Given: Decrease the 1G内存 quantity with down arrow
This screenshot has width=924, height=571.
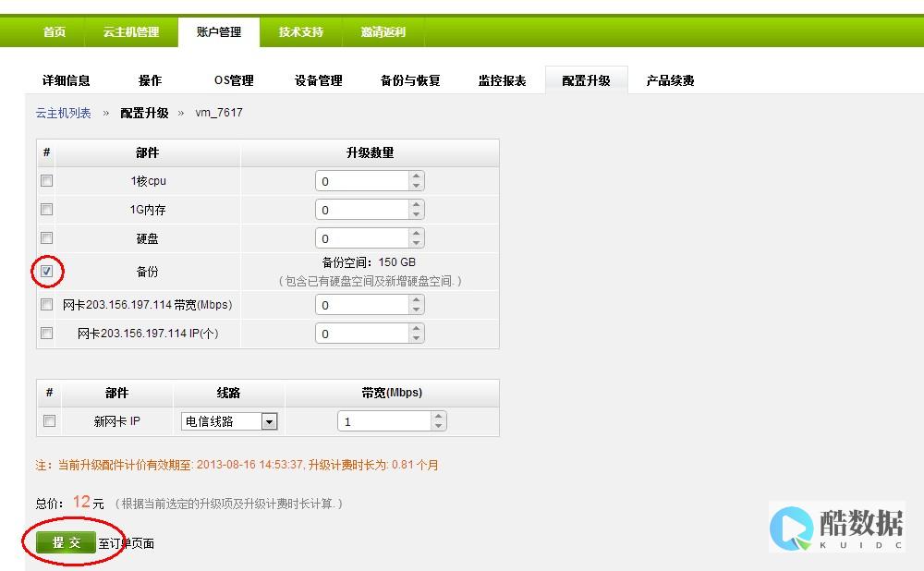Looking at the screenshot, I should 417,214.
